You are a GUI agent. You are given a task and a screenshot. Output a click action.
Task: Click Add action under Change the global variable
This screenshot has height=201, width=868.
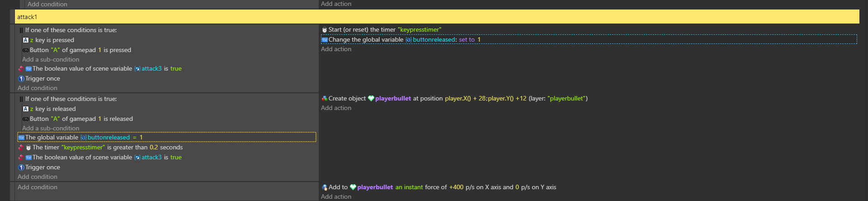[x=336, y=49]
